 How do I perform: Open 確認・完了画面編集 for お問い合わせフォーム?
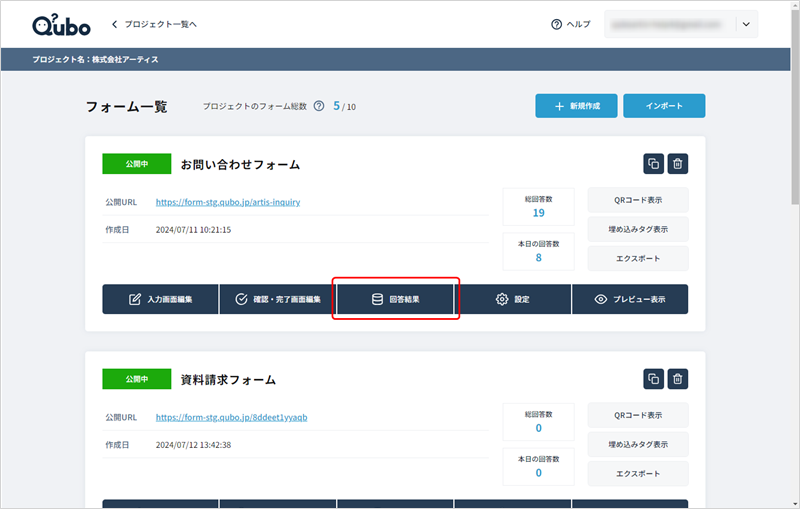[x=277, y=299]
